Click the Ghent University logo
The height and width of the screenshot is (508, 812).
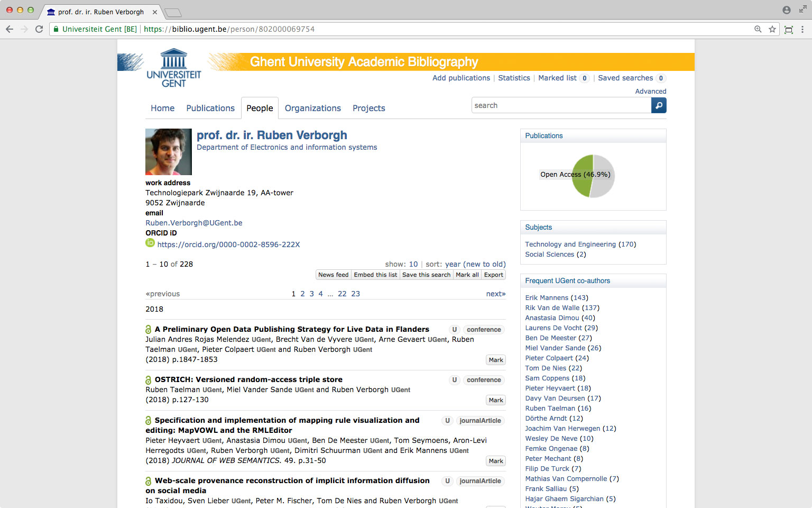pos(173,68)
